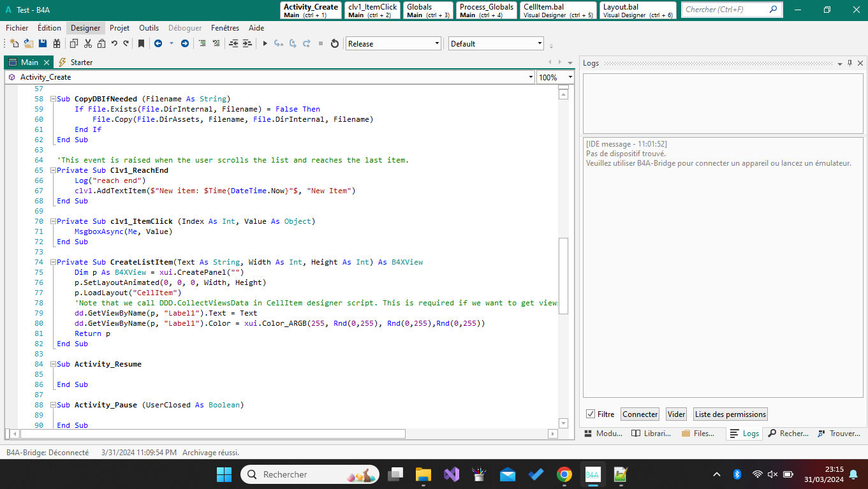This screenshot has height=489, width=868.
Task: Open Layout.bal in Visual Designer shortcut
Action: [x=638, y=10]
